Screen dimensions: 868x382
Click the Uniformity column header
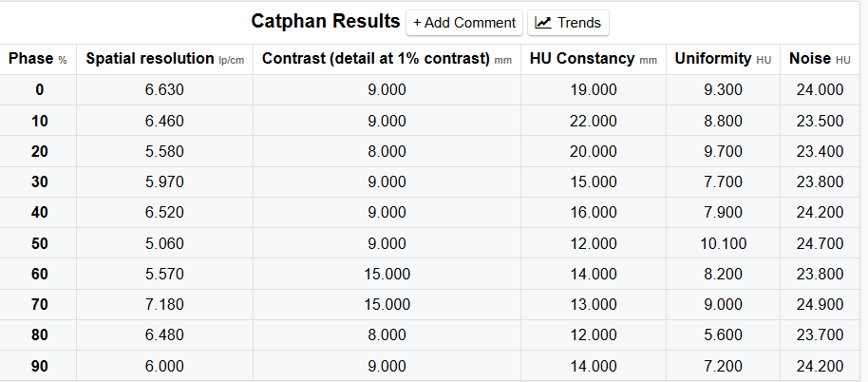point(723,59)
